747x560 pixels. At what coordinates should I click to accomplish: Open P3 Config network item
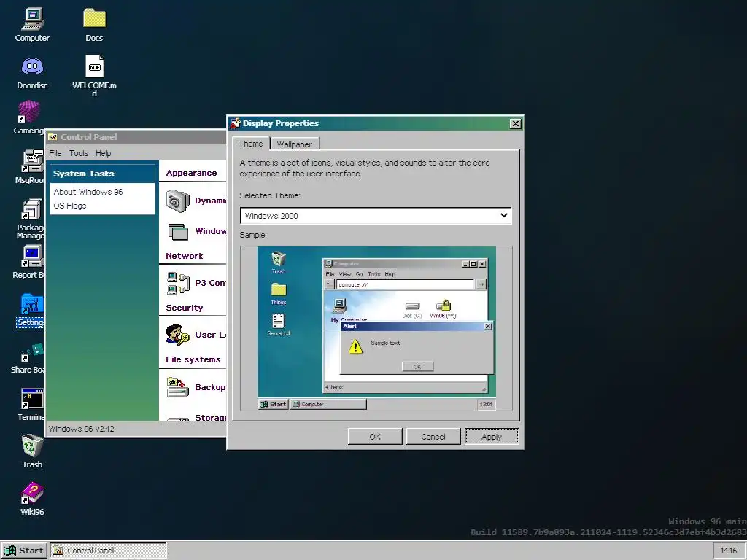(x=196, y=283)
